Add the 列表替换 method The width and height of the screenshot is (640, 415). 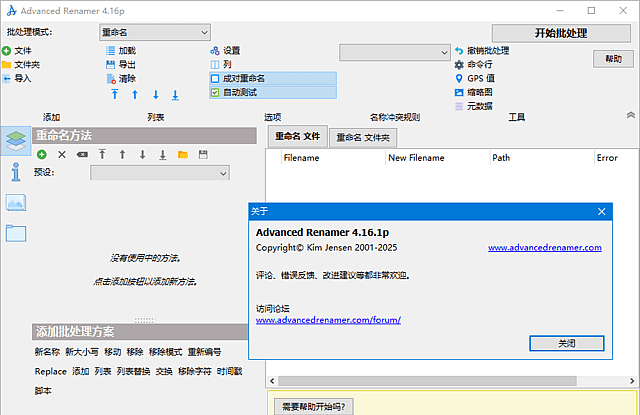(133, 371)
